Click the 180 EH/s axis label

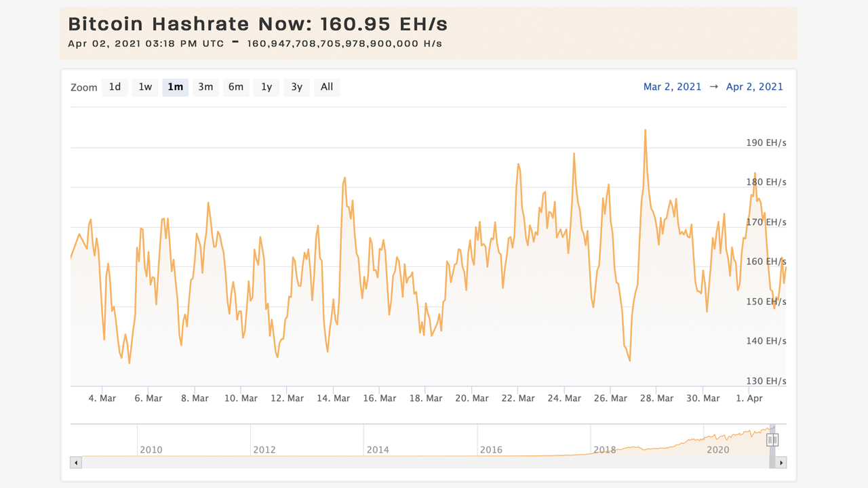click(x=766, y=182)
